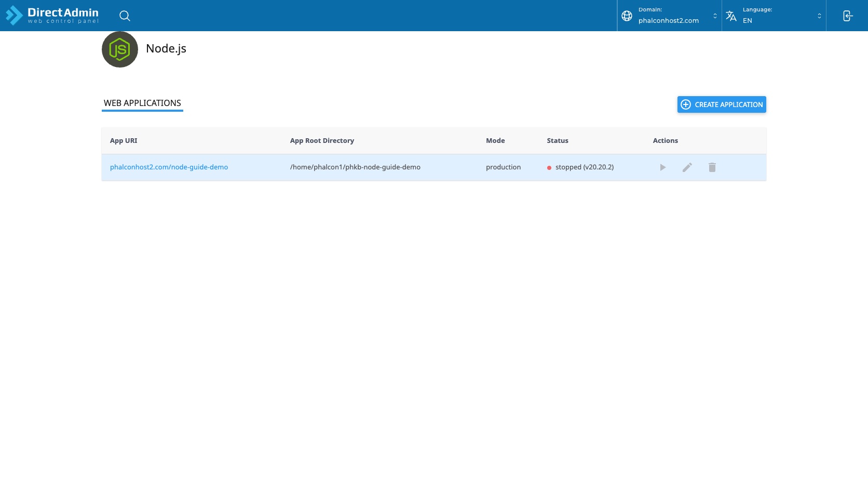Edit the node-guide-demo application with pencil icon

tap(687, 167)
